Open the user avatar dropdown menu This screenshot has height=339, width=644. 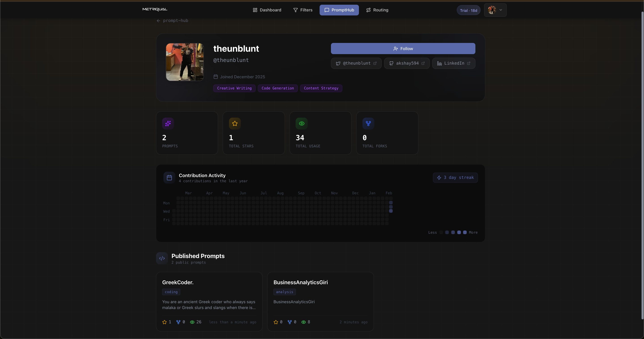(495, 10)
